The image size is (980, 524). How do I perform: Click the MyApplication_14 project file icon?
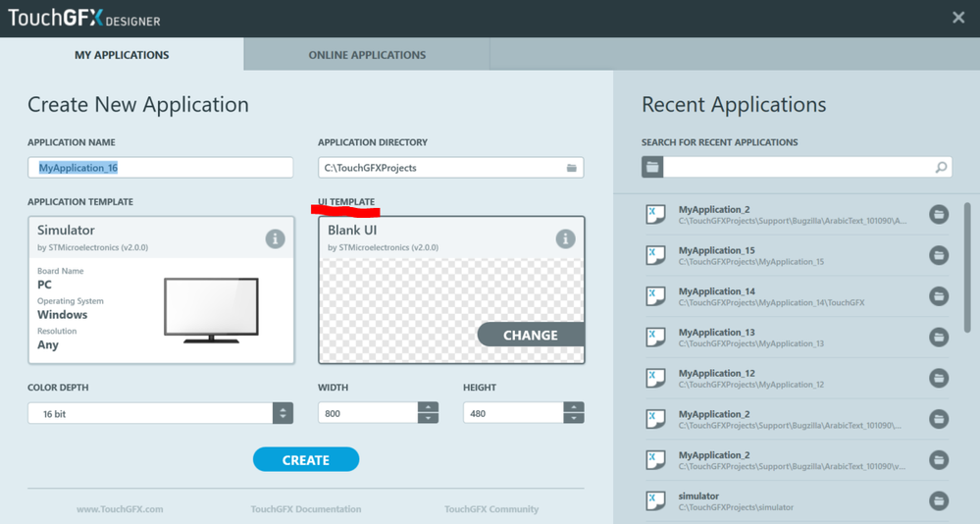coord(655,296)
